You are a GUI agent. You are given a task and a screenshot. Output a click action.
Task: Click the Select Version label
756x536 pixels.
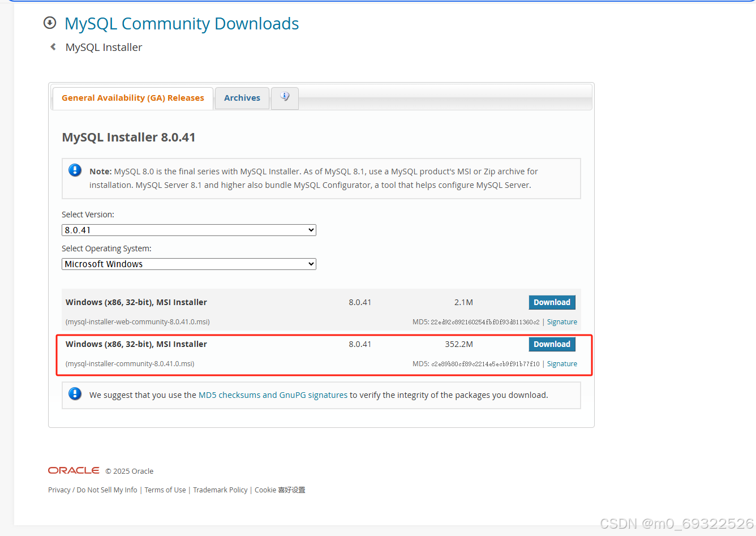[88, 215]
